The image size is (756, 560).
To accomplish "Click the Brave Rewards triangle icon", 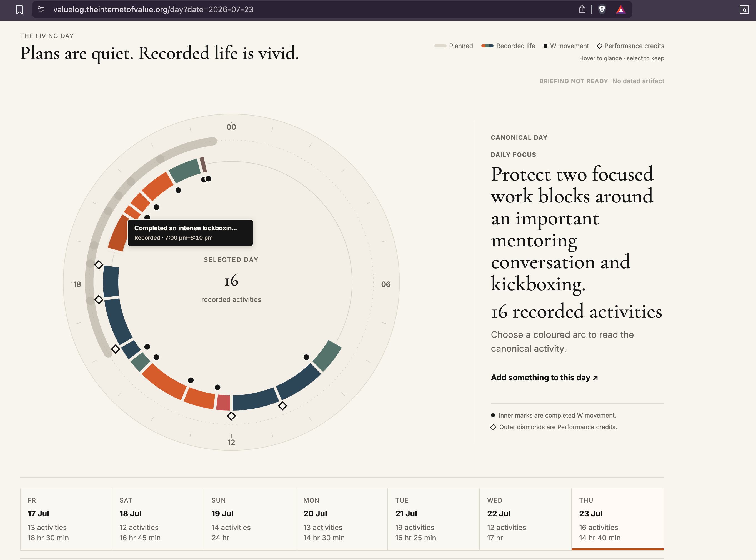I will [620, 9].
